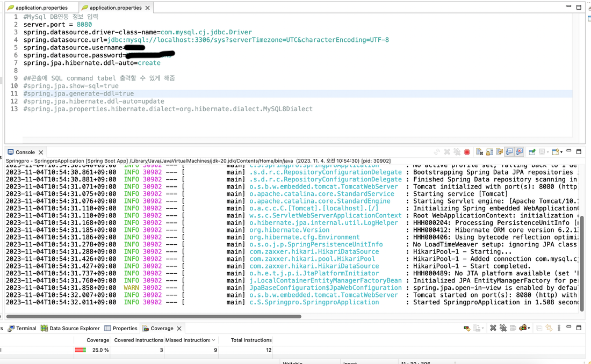Image resolution: width=591 pixels, height=364 pixels.
Task: Open the Data Source Explorer tab
Action: (70, 328)
